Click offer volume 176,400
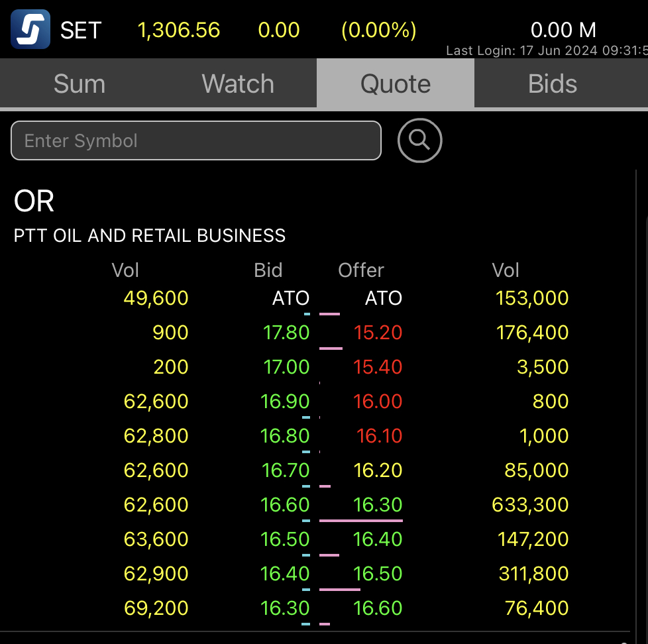This screenshot has width=648, height=644. click(533, 333)
